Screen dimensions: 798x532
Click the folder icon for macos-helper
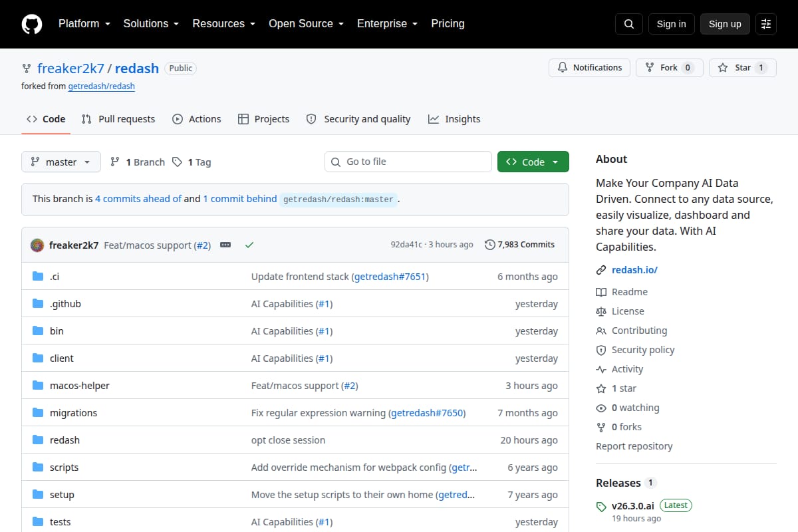(38, 386)
